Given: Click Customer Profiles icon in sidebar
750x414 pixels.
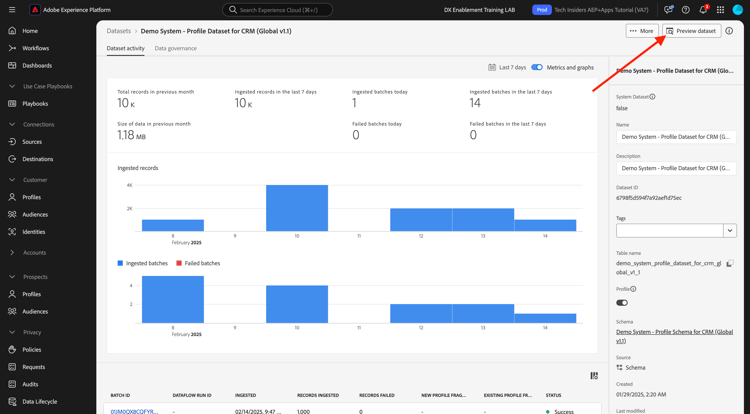Looking at the screenshot, I should click(12, 197).
